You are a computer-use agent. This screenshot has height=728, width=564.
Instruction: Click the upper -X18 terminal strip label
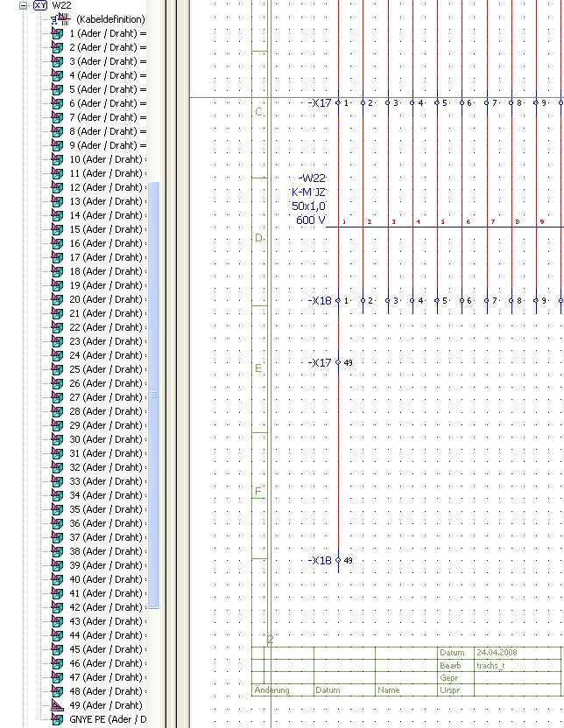coord(320,300)
